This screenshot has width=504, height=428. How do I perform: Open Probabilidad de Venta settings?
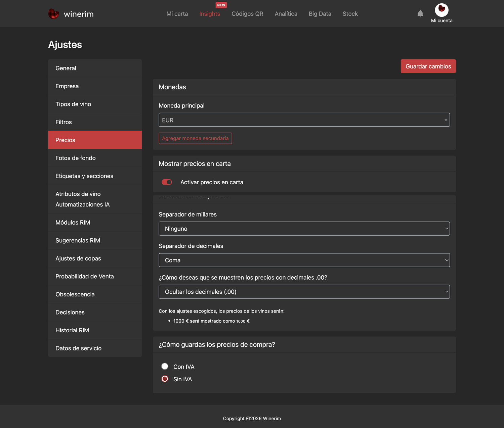95,276
